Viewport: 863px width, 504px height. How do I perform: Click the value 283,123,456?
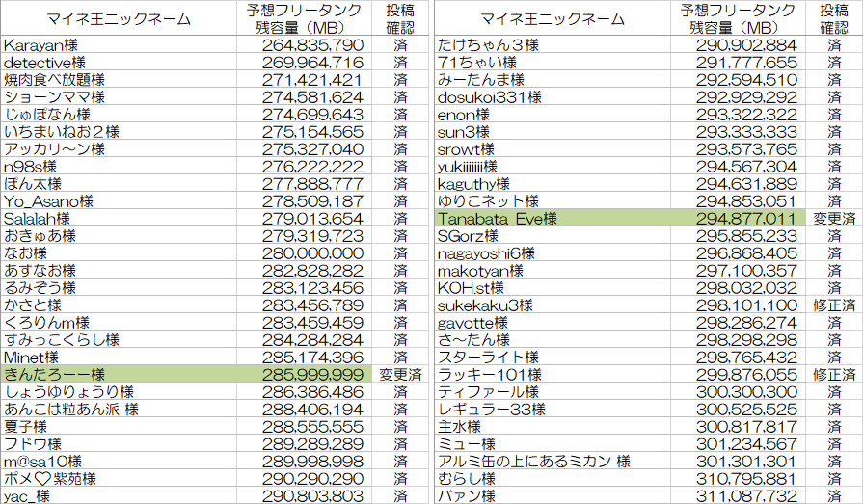point(312,288)
